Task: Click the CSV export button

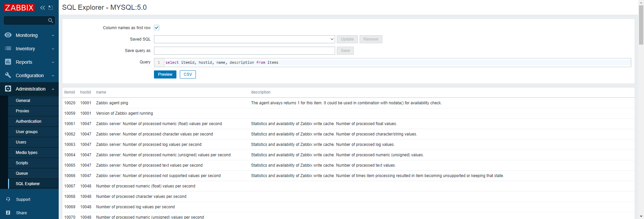Action: coord(188,74)
